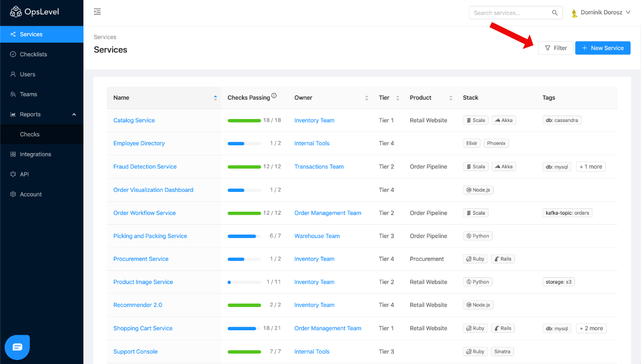Click Akka tag in Catalog Service row
Image resolution: width=641 pixels, height=364 pixels.
pos(504,120)
